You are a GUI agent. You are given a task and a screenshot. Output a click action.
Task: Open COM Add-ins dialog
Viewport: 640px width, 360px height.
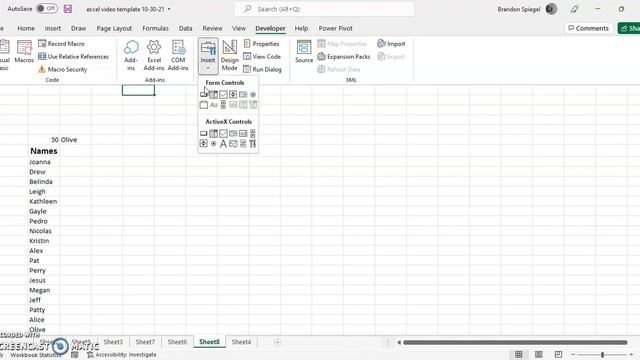tap(178, 56)
